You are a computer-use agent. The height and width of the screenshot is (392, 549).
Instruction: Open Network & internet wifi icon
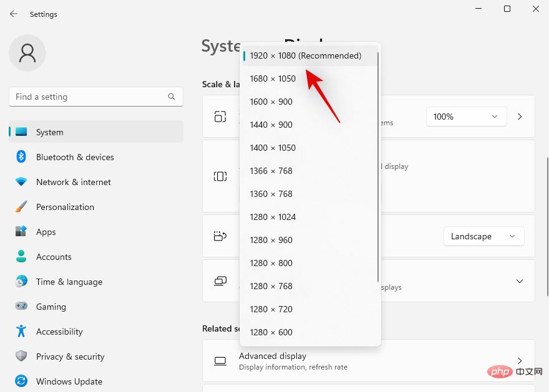(x=21, y=182)
